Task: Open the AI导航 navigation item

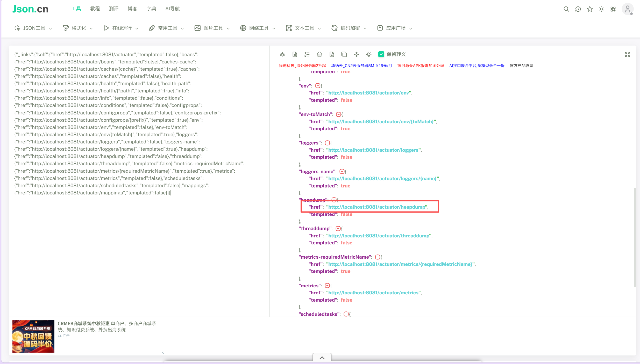Action: 172,9
